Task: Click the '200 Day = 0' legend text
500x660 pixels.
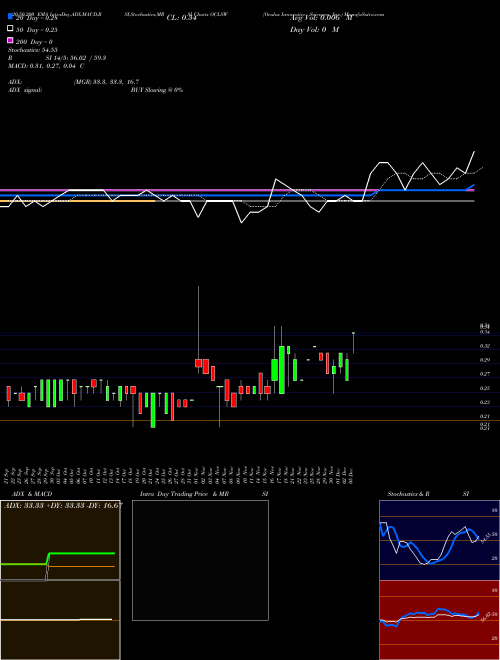Action: pyautogui.click(x=35, y=42)
